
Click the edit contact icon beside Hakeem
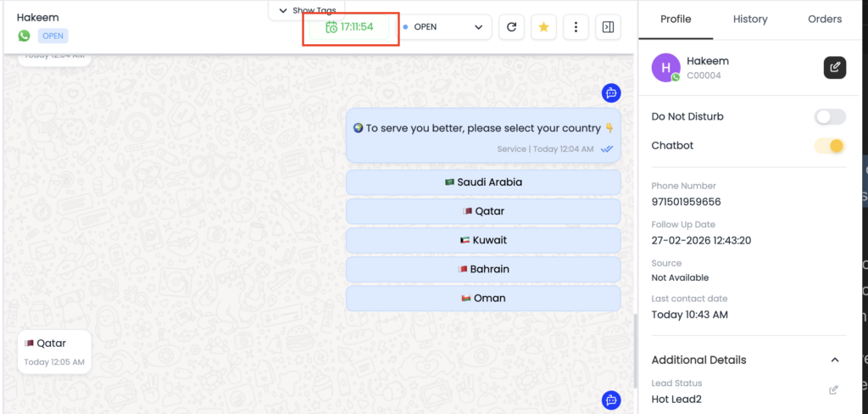tap(835, 68)
